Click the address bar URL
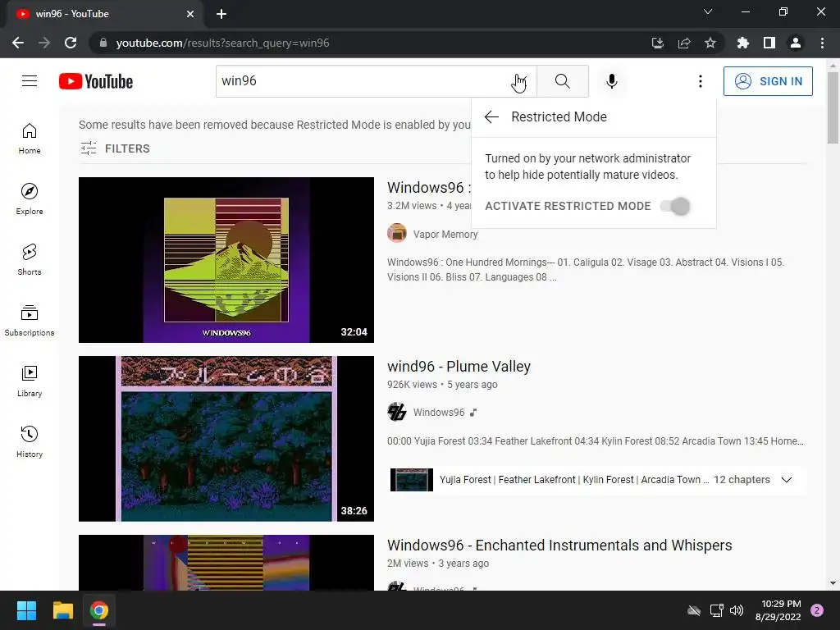 tap(222, 43)
